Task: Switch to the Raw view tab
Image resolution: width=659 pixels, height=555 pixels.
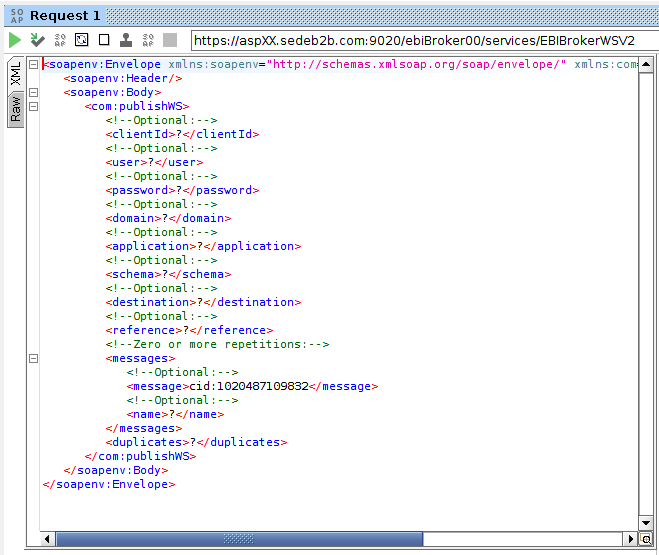Action: 15,109
